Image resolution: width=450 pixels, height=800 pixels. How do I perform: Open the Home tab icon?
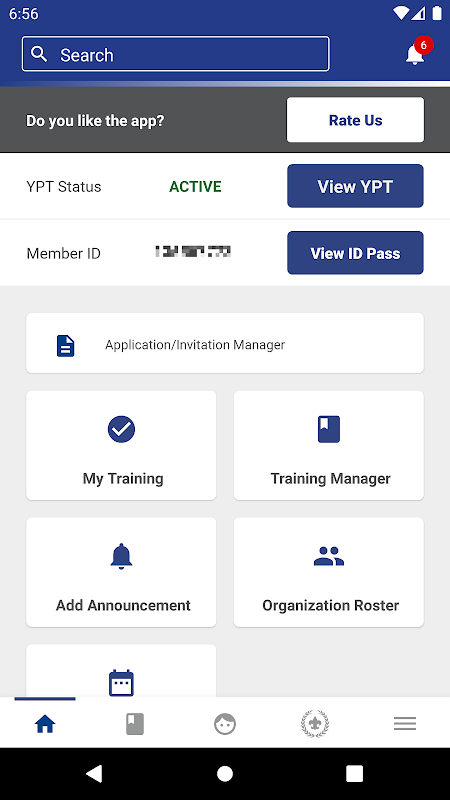45,724
